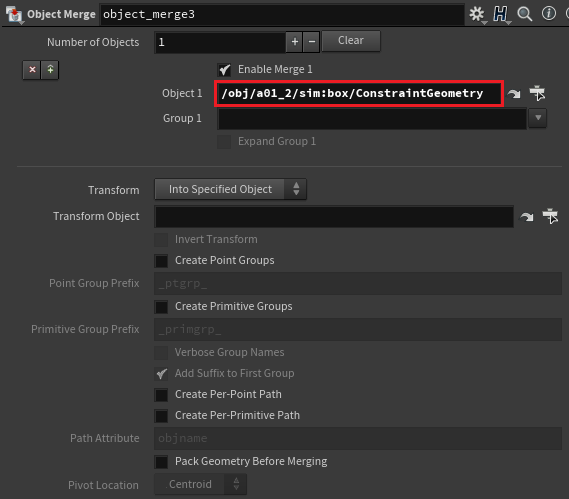Open parameter search magnifier icon
Image resolution: width=569 pixels, height=499 pixels.
click(525, 15)
